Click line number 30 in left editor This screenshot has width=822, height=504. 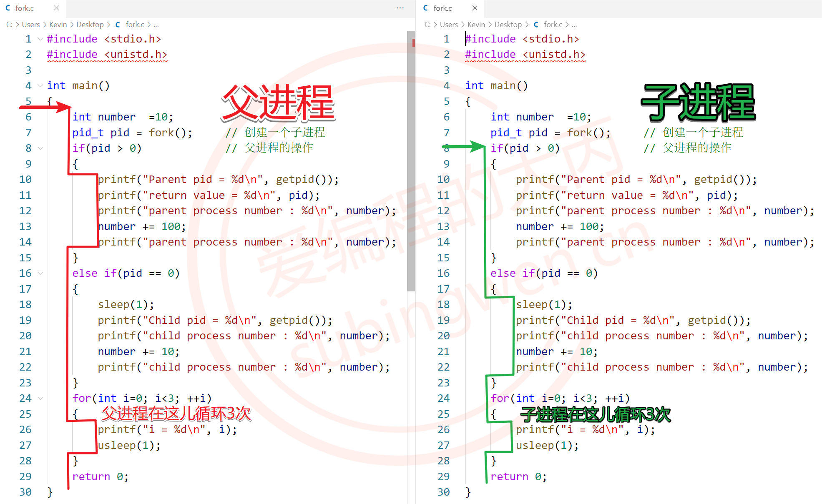tap(25, 492)
